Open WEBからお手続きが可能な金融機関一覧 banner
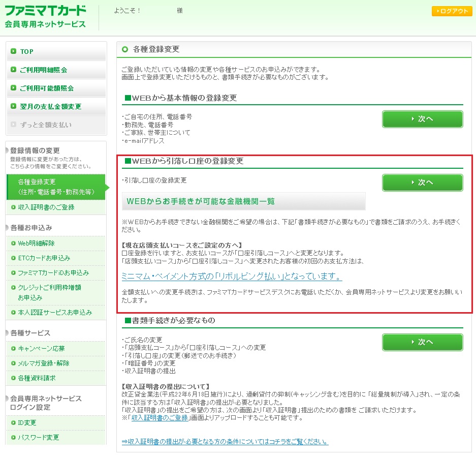The image size is (476, 459). (243, 201)
